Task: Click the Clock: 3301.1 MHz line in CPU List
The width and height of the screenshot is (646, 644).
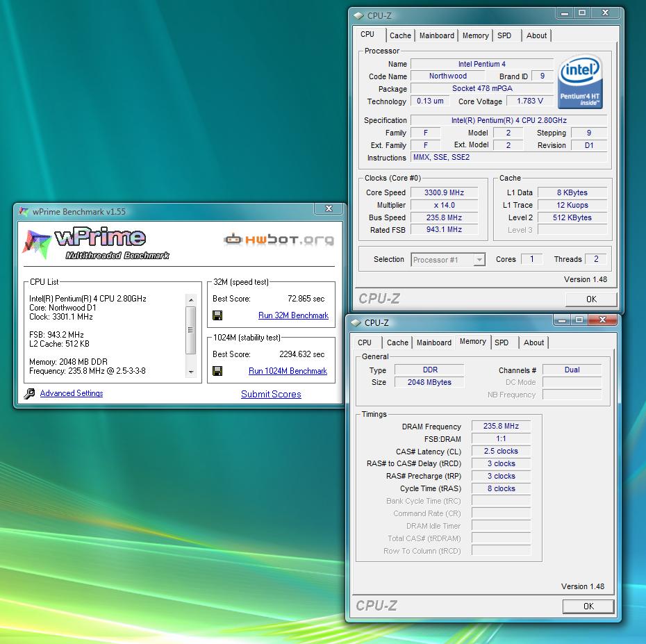Action: (x=61, y=317)
